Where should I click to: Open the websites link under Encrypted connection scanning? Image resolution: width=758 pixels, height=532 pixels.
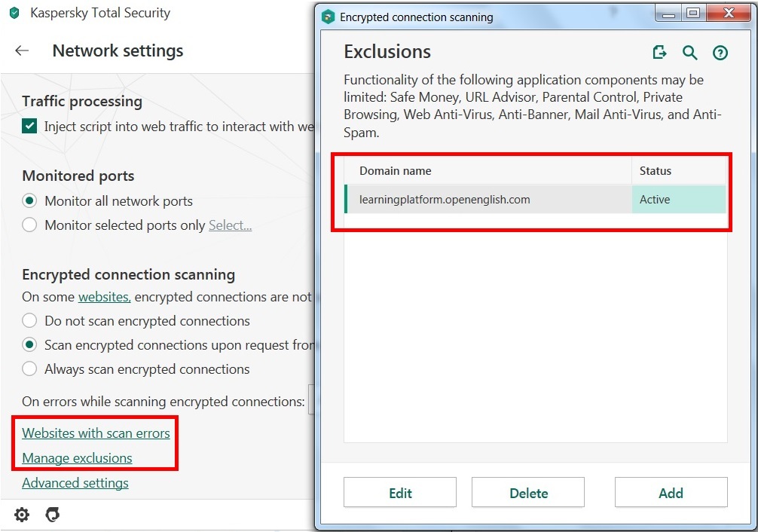coord(105,297)
